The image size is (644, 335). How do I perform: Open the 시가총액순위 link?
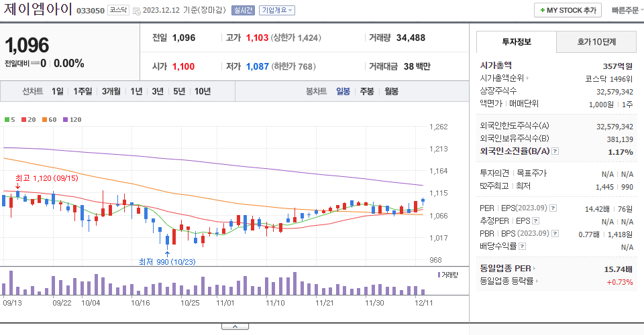click(x=504, y=78)
